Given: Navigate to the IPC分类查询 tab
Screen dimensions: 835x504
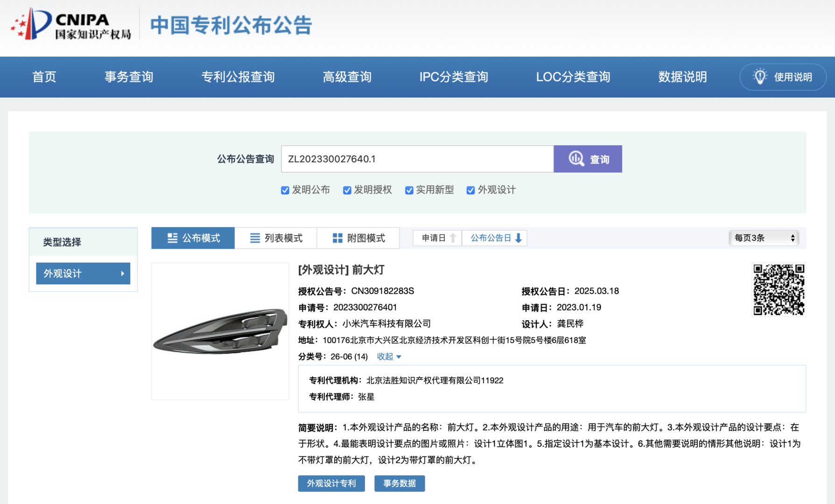Looking at the screenshot, I should [x=453, y=77].
